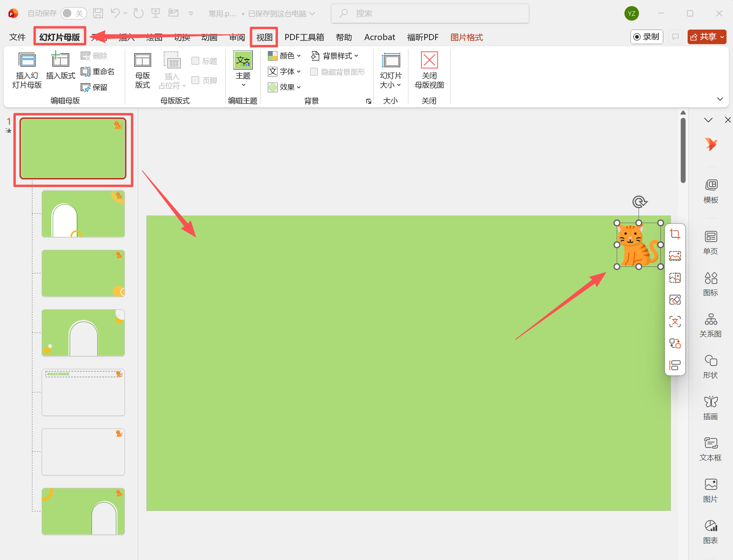This screenshot has height=560, width=733.
Task: Select the first slide master thumbnail
Action: tap(73, 148)
